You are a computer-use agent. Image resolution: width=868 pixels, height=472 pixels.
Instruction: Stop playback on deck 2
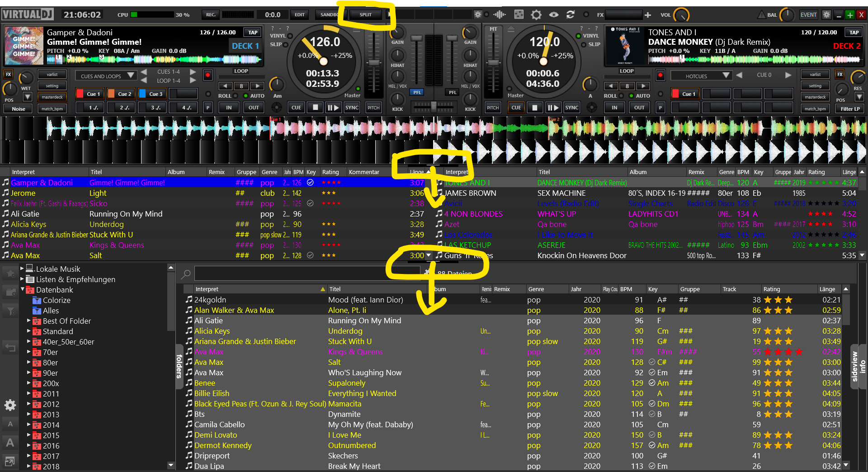coord(535,108)
